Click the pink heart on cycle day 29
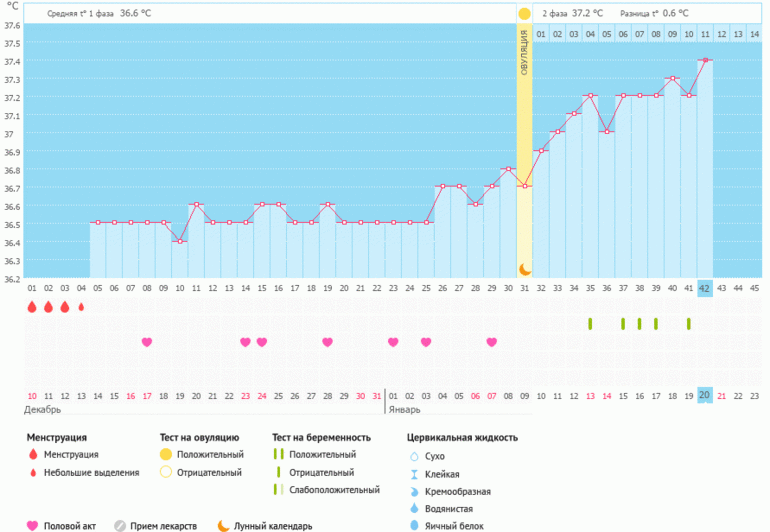 coord(491,342)
